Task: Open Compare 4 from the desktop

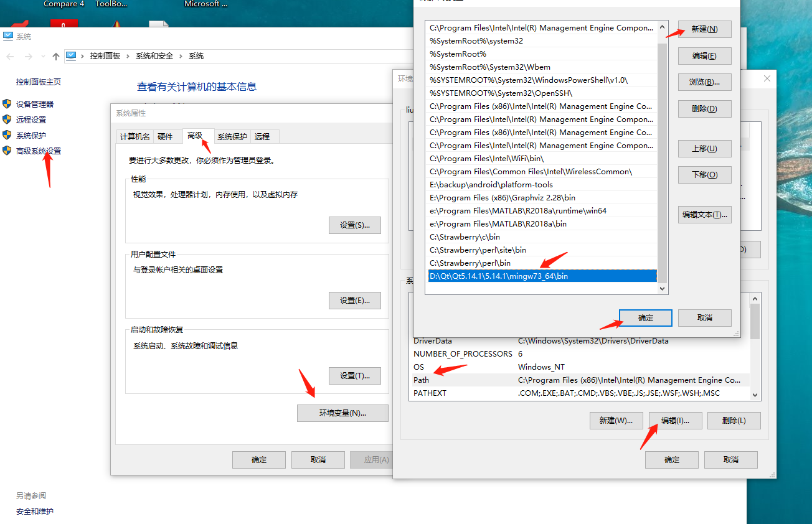Action: [x=64, y=4]
